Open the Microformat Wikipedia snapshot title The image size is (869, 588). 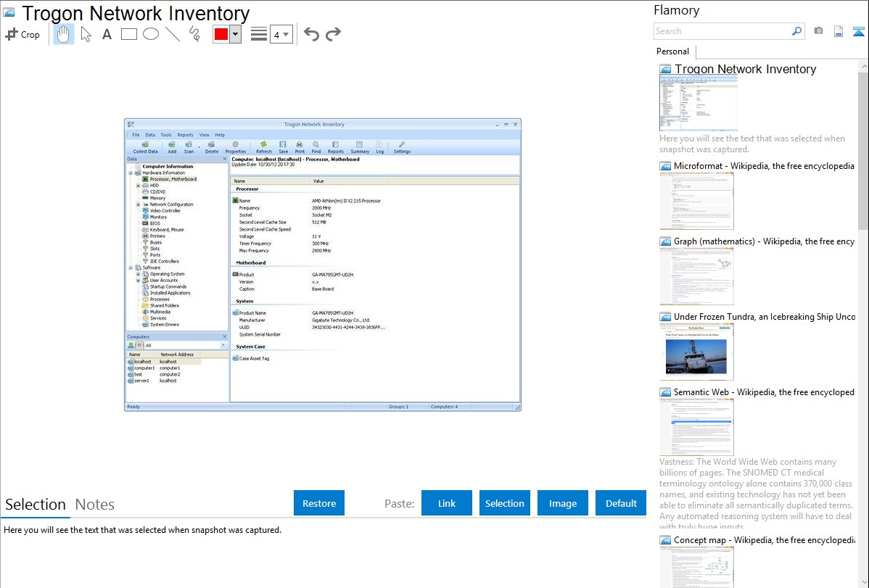(764, 166)
